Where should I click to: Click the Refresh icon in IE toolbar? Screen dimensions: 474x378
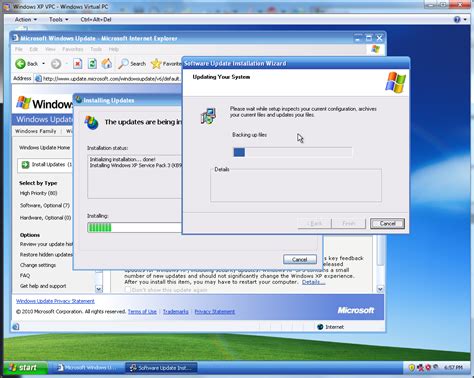pyautogui.click(x=92, y=63)
